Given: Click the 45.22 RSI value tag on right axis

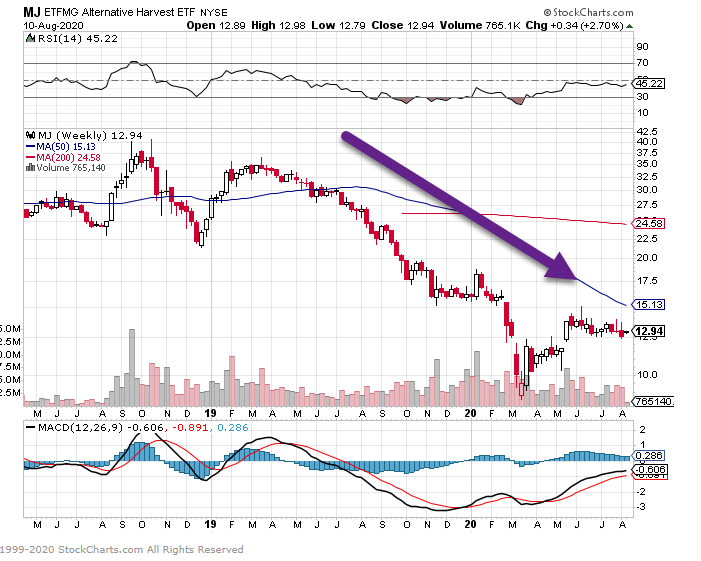Looking at the screenshot, I should [649, 84].
